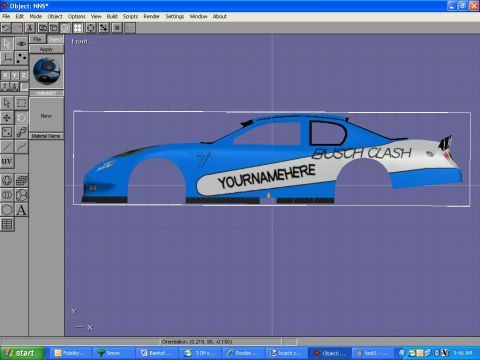Select the axis pivot mode

pyautogui.click(x=7, y=58)
